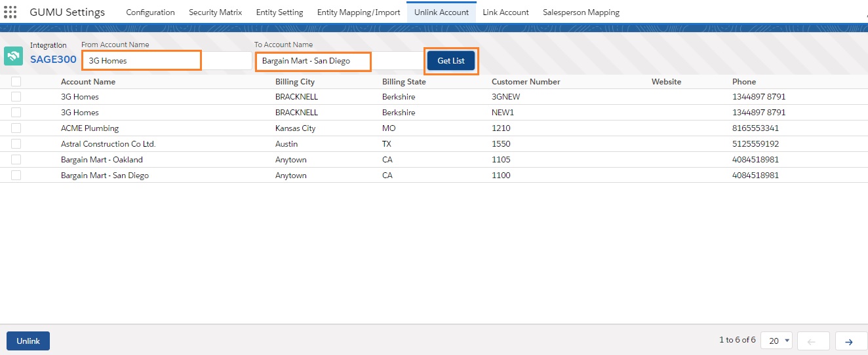
Task: Click Astral Construction Co Ltd. account name
Action: click(x=108, y=144)
